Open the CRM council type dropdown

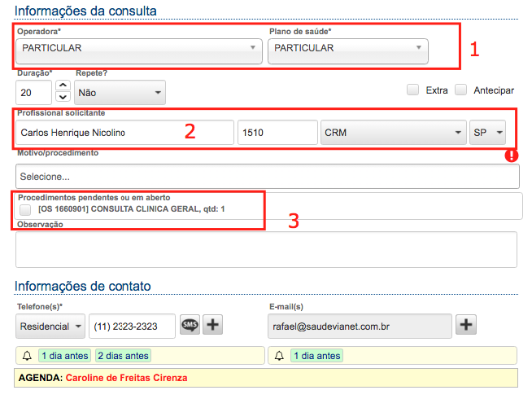tap(394, 133)
